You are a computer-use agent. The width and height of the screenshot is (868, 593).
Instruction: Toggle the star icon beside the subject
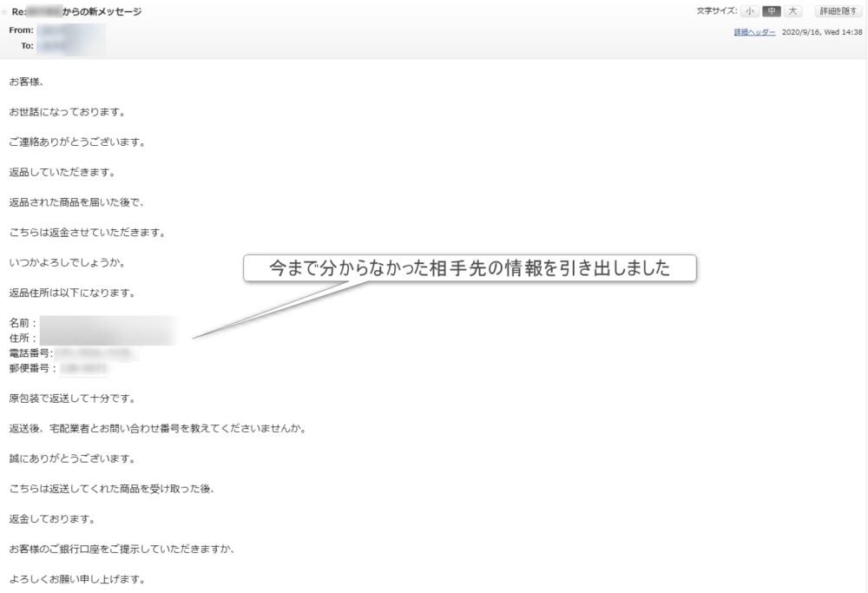[4, 11]
